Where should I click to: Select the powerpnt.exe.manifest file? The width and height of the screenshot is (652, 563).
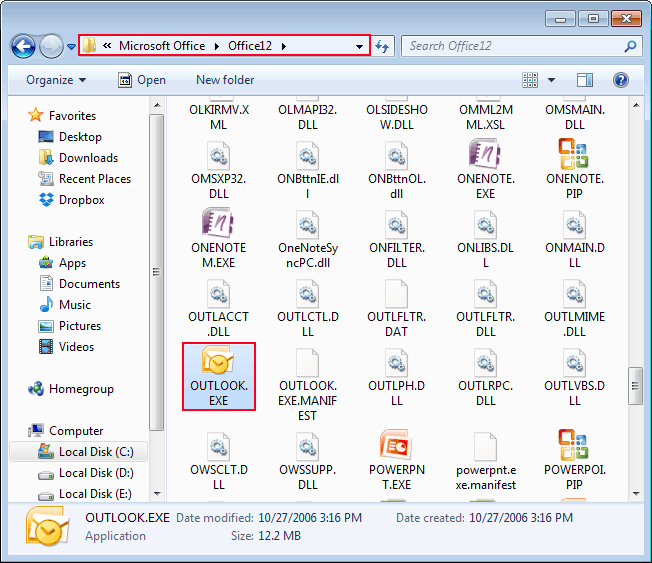tap(485, 461)
